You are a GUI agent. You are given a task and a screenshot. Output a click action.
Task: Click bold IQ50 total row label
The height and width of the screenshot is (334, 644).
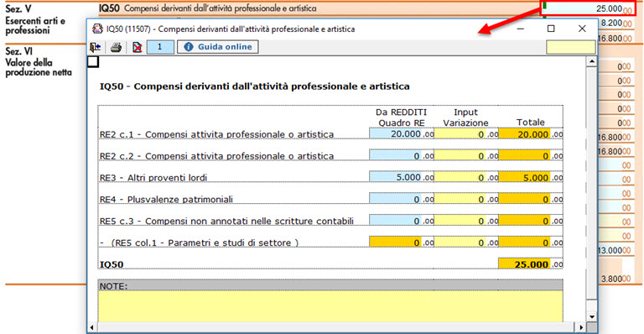[x=112, y=264]
